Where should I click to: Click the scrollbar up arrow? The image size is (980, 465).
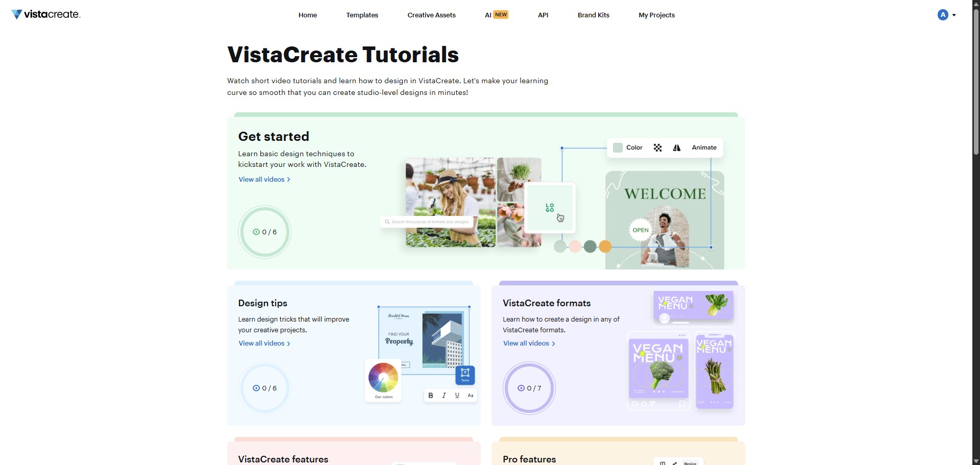pos(976,4)
